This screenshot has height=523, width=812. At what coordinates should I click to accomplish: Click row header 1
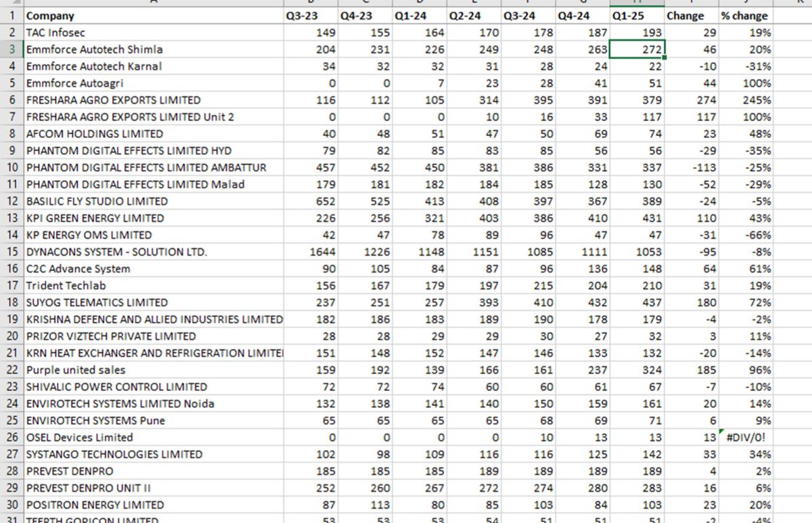click(12, 16)
